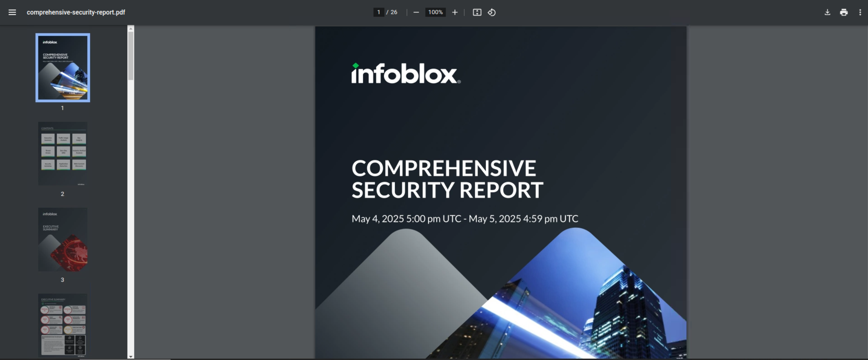Click the sidebar scrollbar up arrow
This screenshot has width=868, height=360.
(x=131, y=29)
